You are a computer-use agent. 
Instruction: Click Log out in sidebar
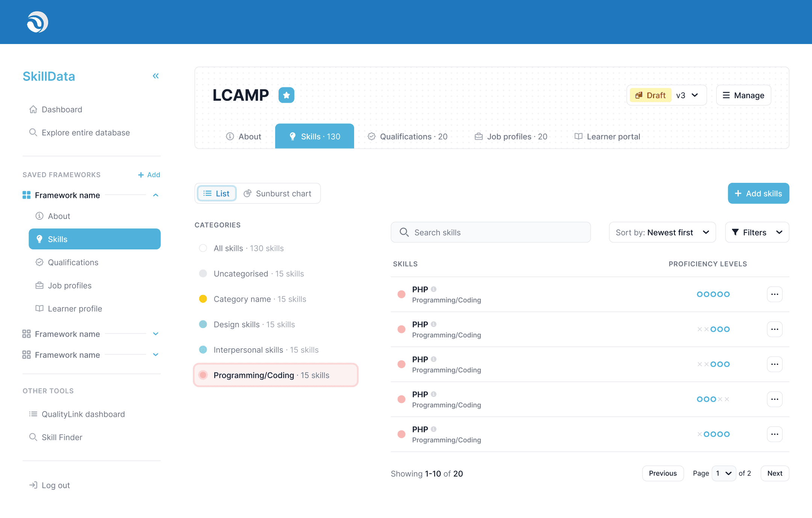coord(55,485)
